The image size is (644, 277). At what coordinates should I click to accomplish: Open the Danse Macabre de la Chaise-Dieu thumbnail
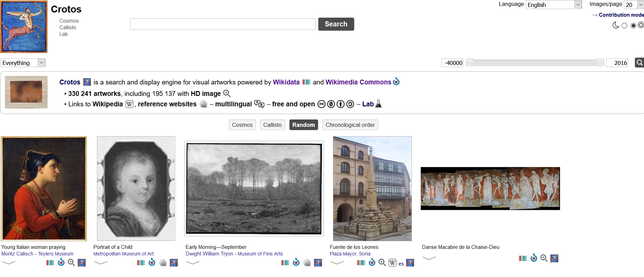tap(490, 188)
